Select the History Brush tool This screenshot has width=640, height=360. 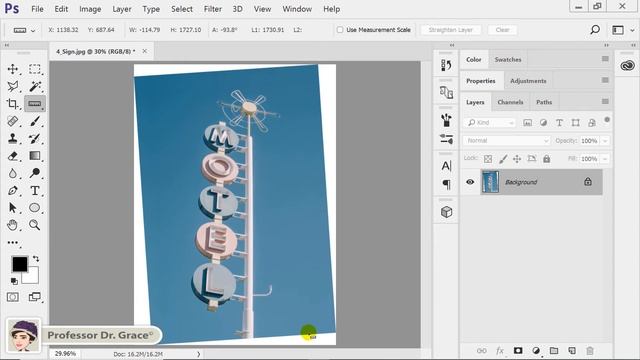35,138
